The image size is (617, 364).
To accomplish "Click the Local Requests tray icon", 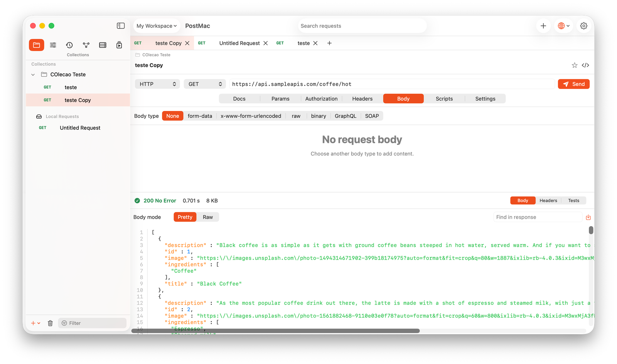I will coord(39,116).
